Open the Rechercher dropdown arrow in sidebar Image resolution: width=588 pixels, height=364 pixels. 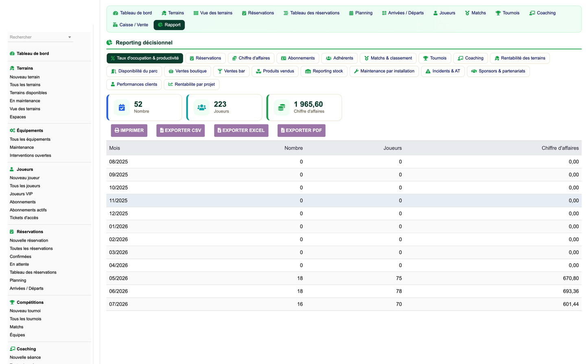[x=70, y=37]
